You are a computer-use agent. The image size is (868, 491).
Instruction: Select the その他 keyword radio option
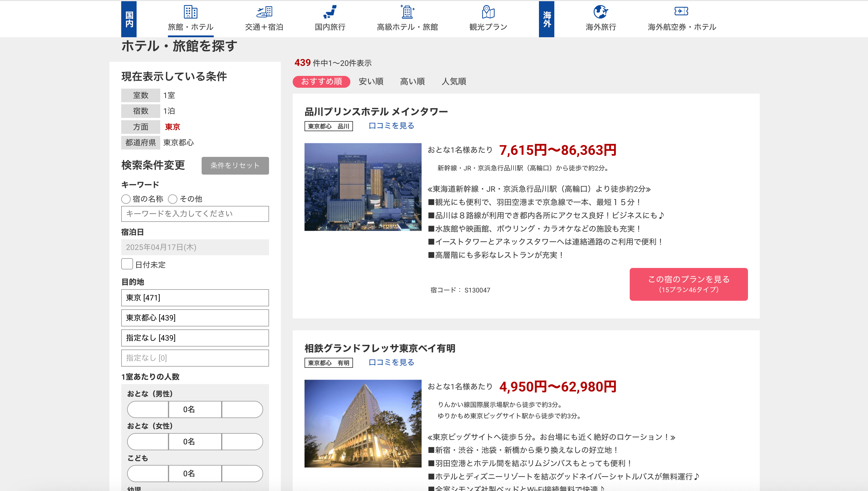[173, 199]
